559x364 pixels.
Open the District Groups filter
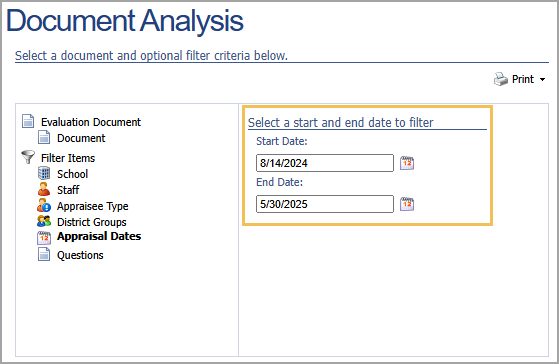(x=92, y=222)
